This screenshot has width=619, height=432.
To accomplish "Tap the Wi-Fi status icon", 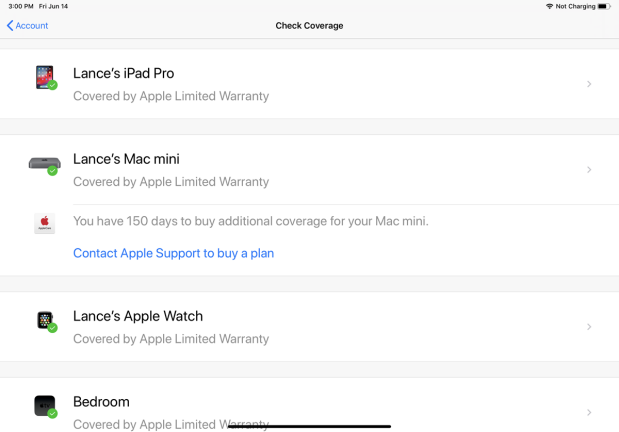I will click(x=549, y=6).
